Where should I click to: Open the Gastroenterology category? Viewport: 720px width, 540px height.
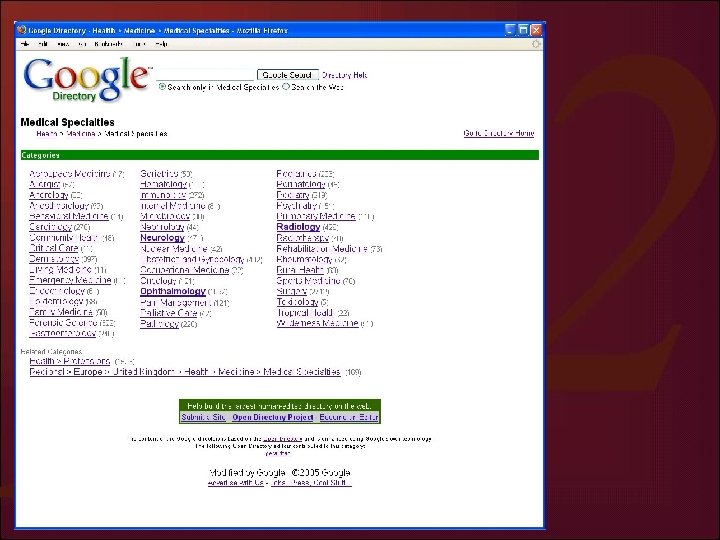pos(62,333)
